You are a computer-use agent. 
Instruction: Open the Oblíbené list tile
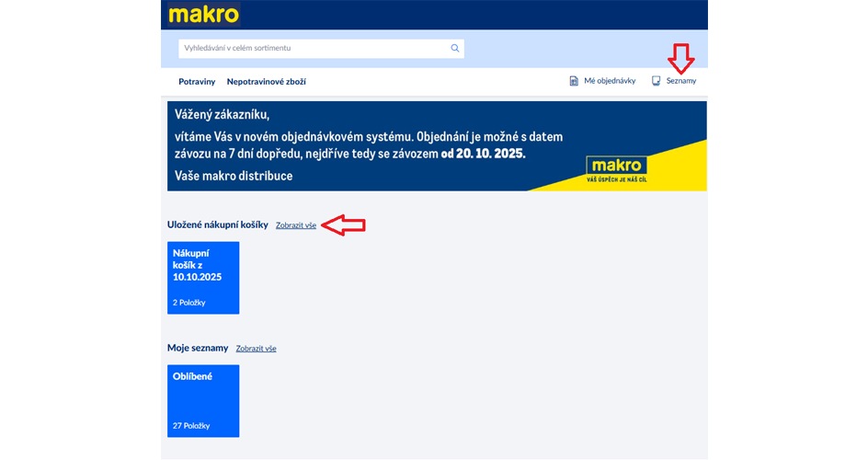point(203,400)
